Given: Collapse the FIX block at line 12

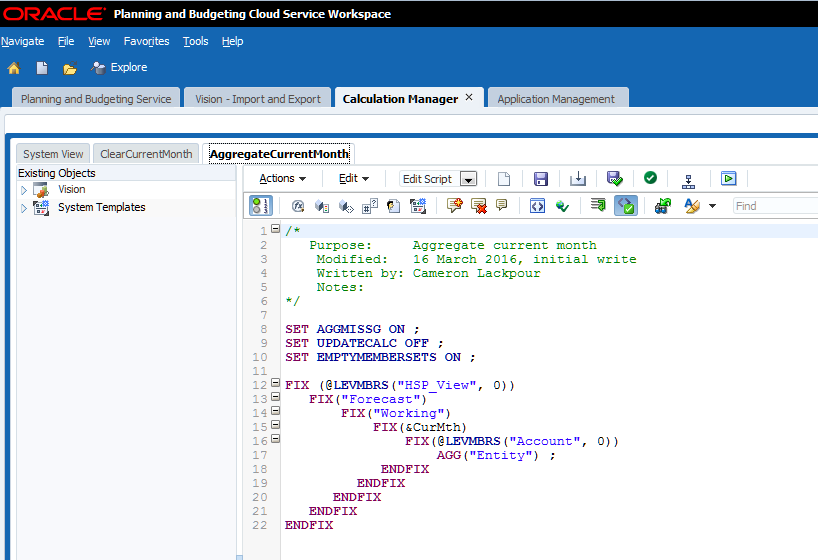Looking at the screenshot, I should click(x=275, y=383).
